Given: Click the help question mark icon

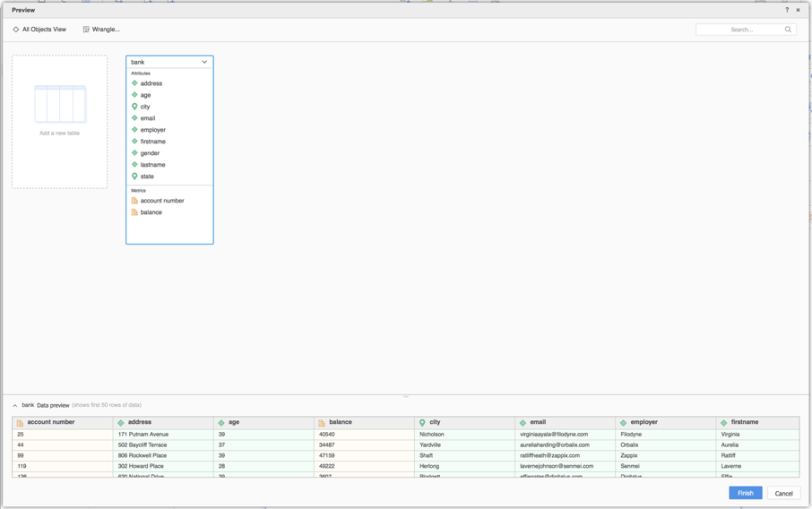Looking at the screenshot, I should point(787,10).
